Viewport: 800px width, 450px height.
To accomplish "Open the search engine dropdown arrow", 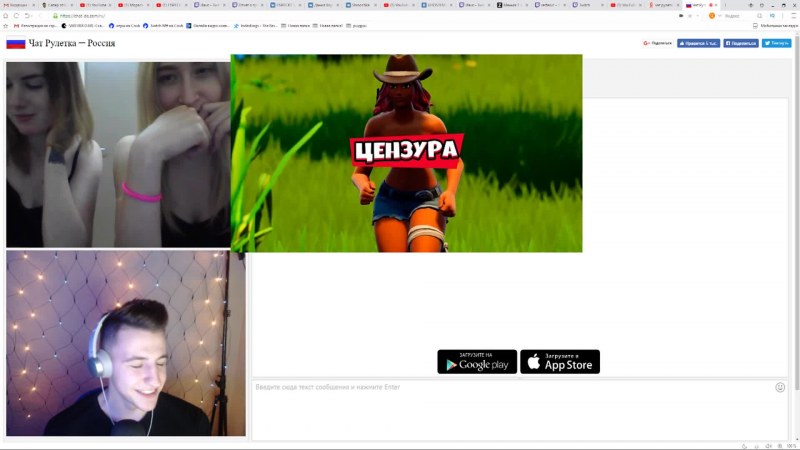I will click(719, 16).
